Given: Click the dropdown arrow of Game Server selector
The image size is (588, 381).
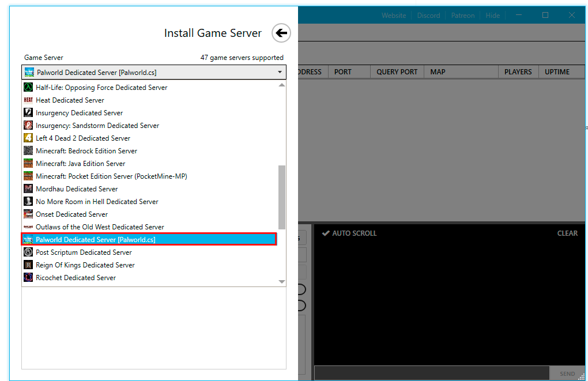Looking at the screenshot, I should click(280, 72).
